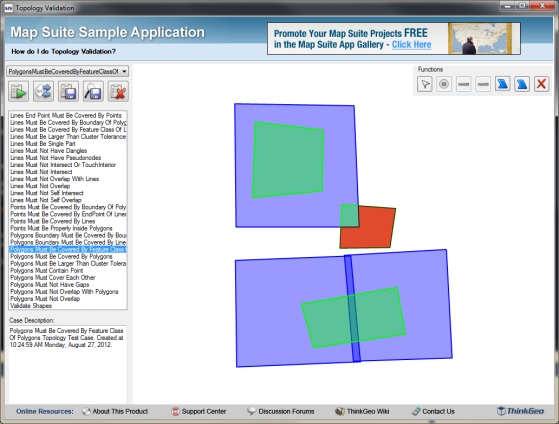Screen dimensions: 559x424
Task: Run the topology validation test (green play icon)
Action: (19, 92)
